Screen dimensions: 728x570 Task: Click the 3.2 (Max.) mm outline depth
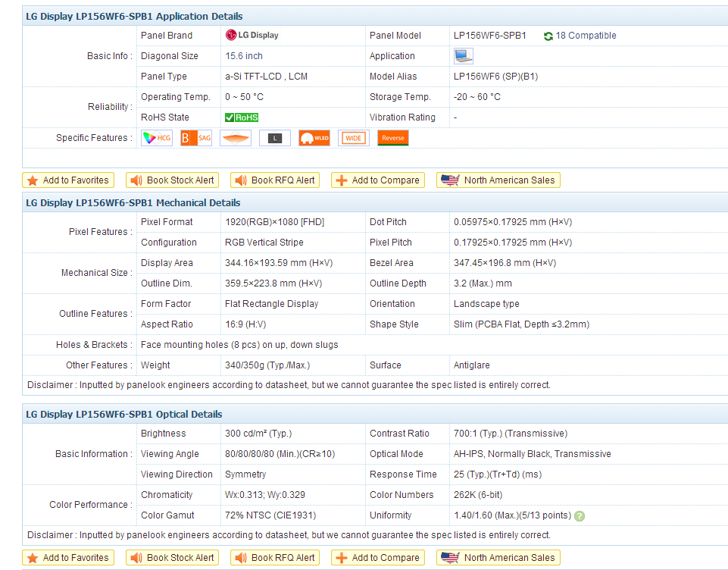[x=483, y=283]
